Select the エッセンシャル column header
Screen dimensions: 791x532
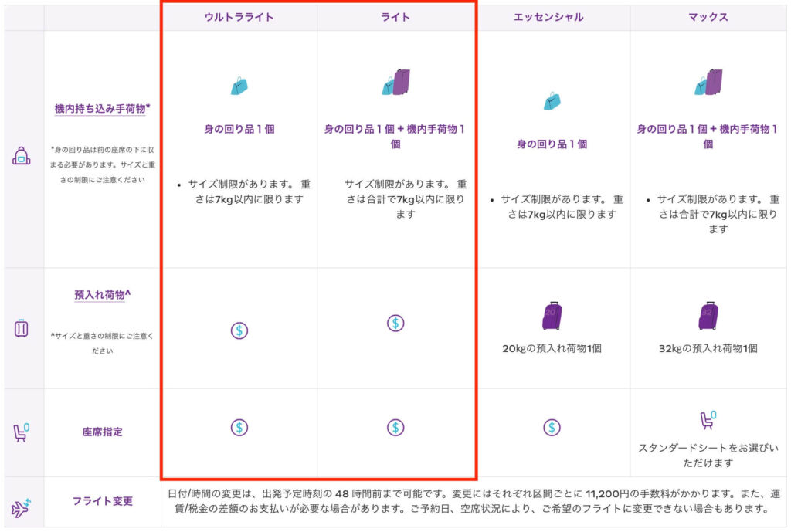tap(552, 17)
